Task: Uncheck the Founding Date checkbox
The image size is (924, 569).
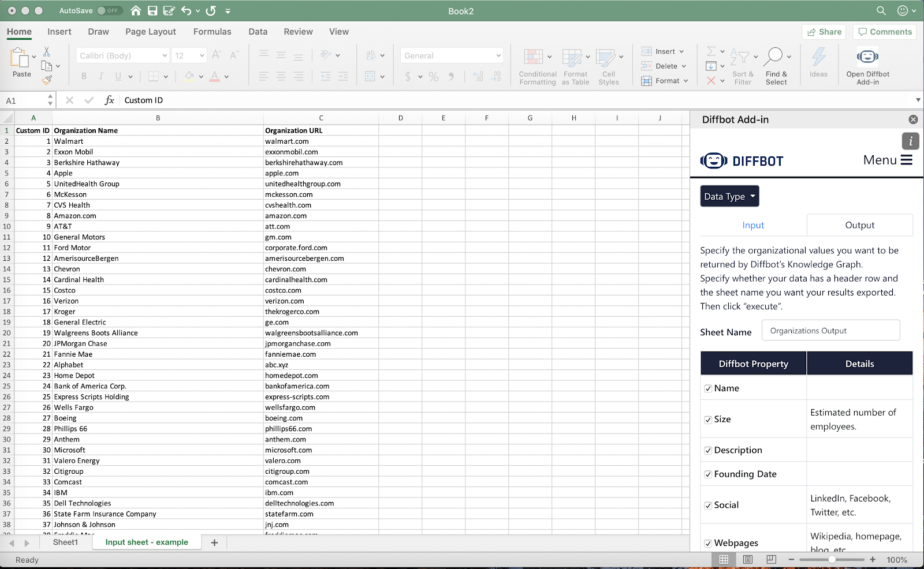Action: [708, 474]
